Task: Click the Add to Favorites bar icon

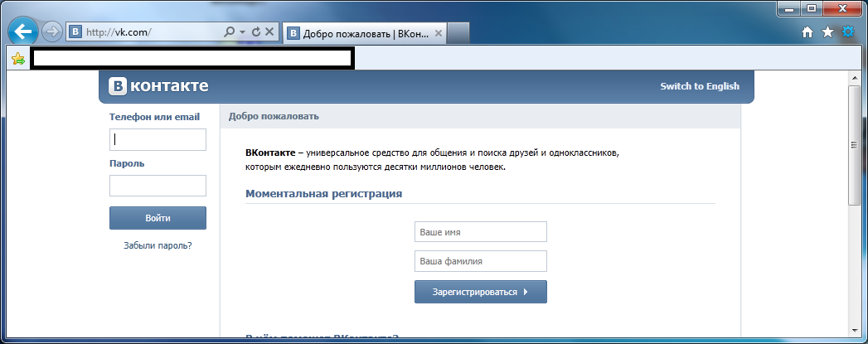Action: tap(17, 58)
